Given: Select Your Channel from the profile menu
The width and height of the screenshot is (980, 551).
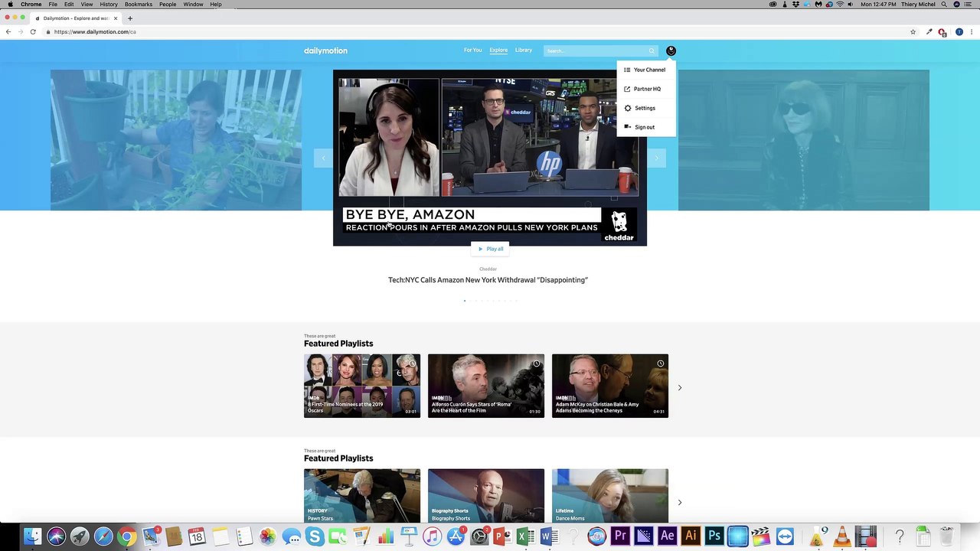Looking at the screenshot, I should pos(645,70).
